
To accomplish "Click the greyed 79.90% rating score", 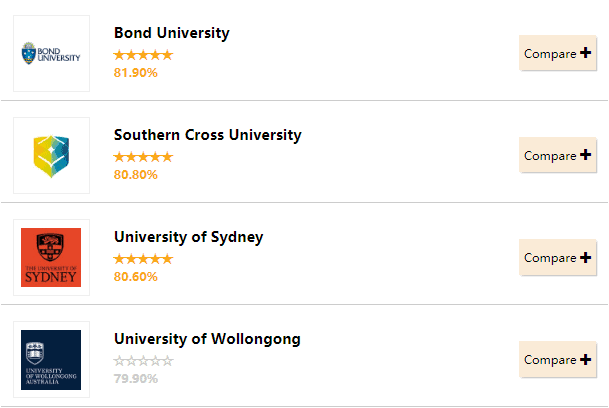I will click(136, 378).
